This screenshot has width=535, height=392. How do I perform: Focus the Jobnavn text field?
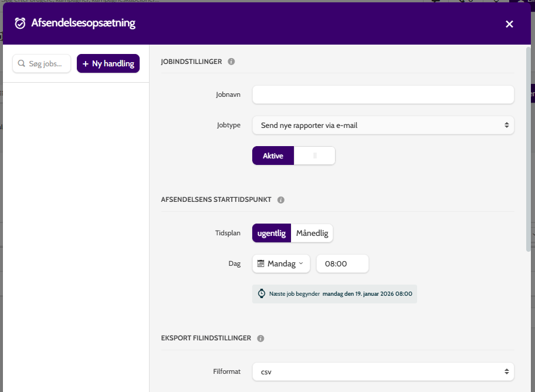tap(383, 94)
